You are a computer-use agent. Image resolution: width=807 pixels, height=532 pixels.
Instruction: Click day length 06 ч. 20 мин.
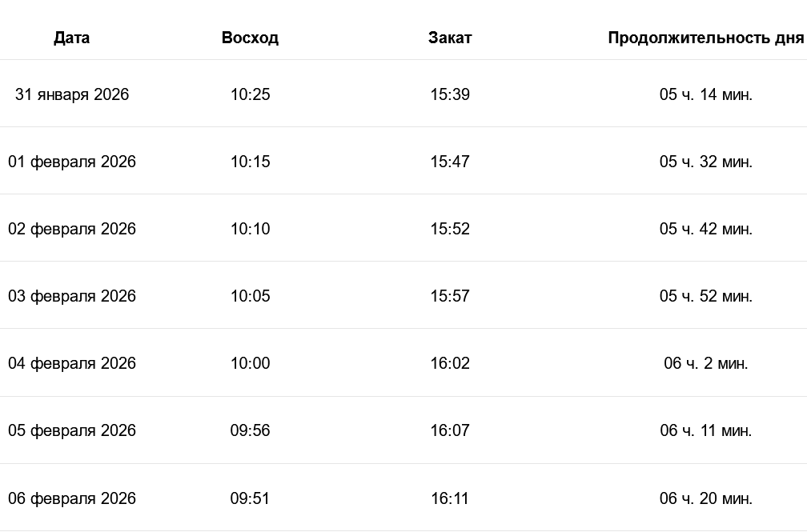[705, 498]
